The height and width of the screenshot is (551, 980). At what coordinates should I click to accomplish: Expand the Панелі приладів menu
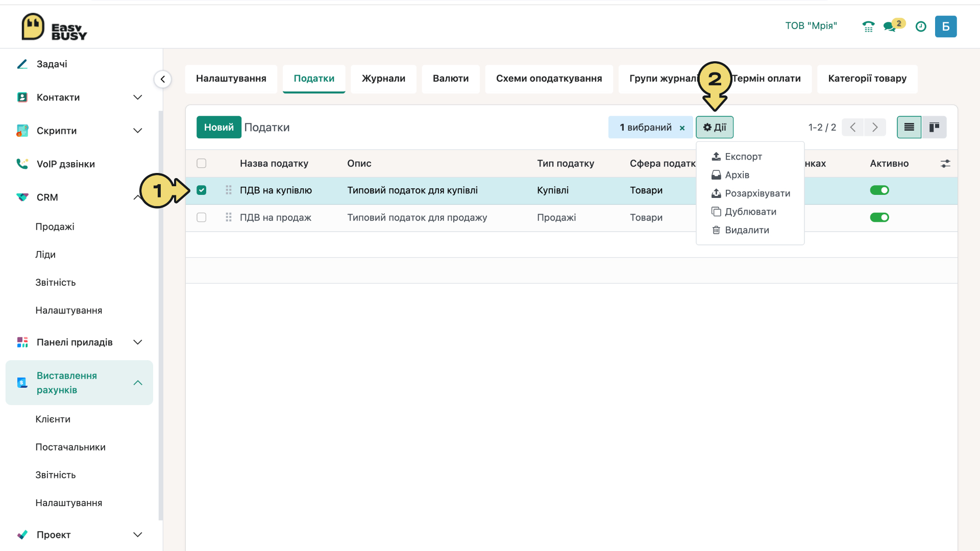137,342
